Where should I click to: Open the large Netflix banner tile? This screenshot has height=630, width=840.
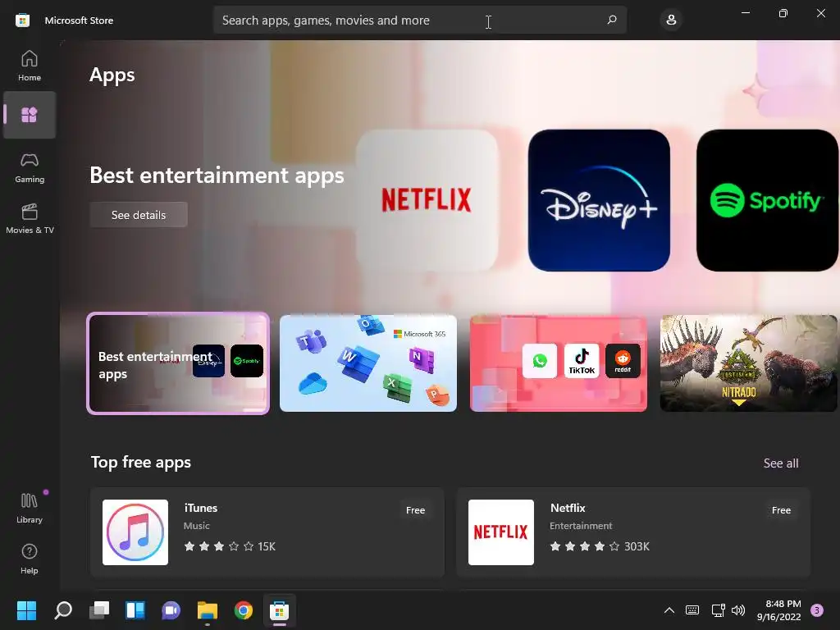tap(427, 200)
